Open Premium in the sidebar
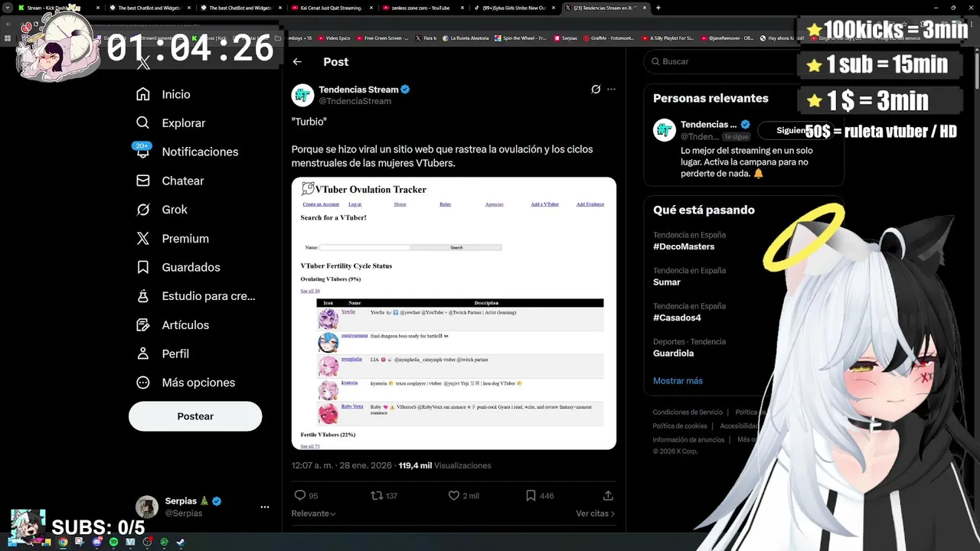 [171, 239]
